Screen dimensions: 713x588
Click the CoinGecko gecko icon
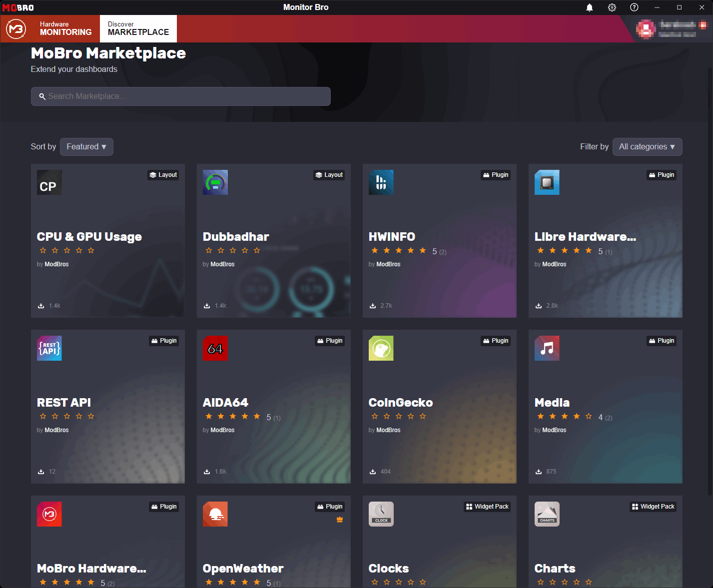tap(381, 348)
